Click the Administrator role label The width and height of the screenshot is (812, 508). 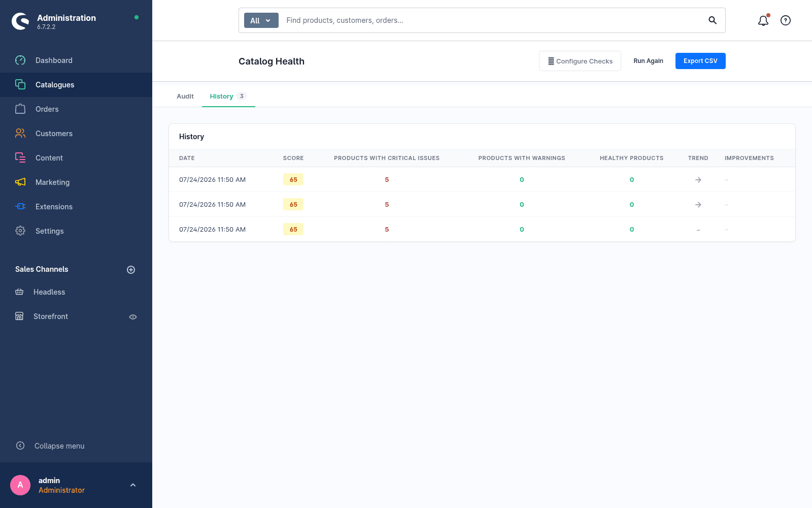(x=61, y=490)
